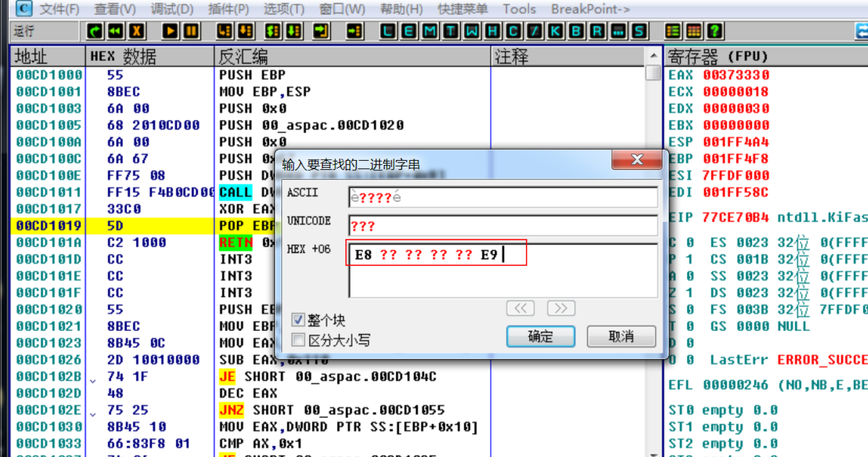Screen dimensions: 868x457
Task: Pause execution using the pause icon
Action: tap(191, 31)
